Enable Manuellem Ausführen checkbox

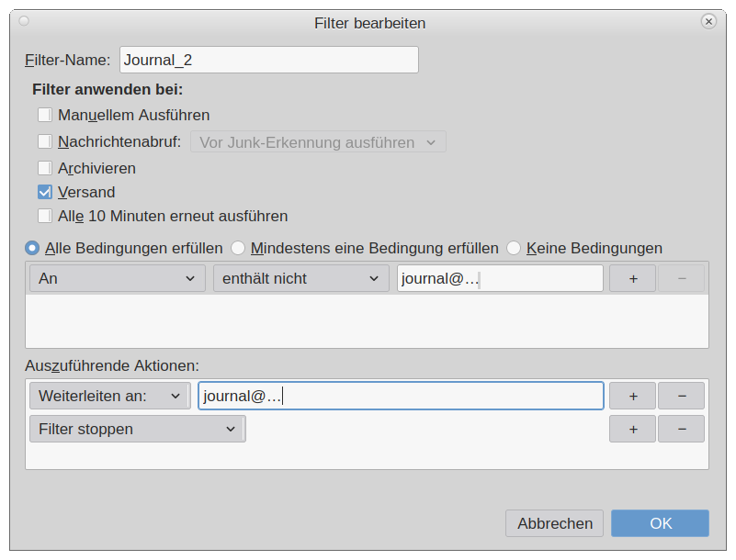tap(45, 115)
